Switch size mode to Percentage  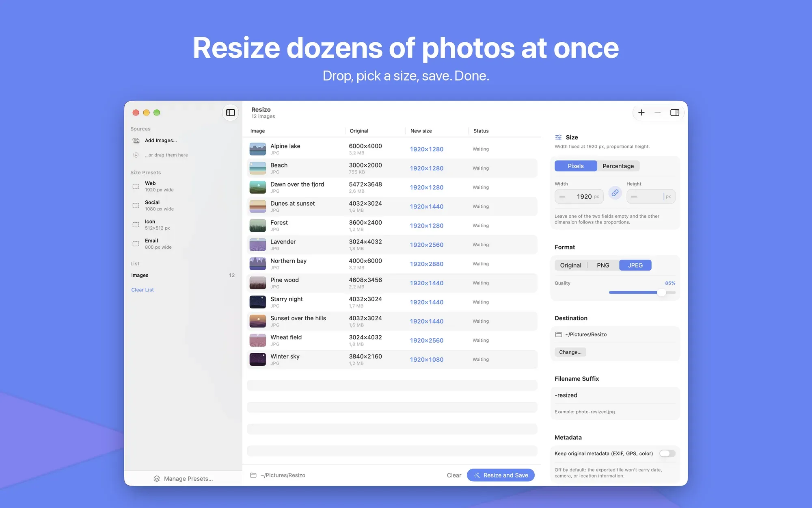[618, 166]
